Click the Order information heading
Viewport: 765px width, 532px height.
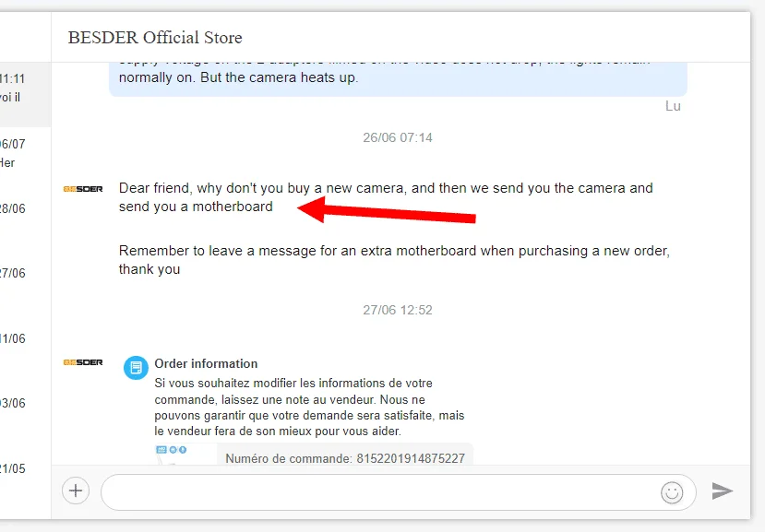pyautogui.click(x=206, y=364)
